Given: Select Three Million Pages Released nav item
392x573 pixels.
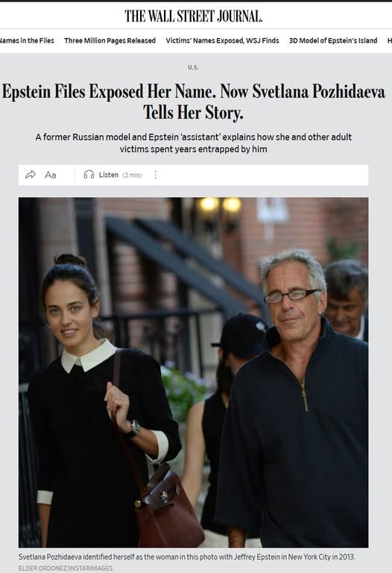Looking at the screenshot, I should pyautogui.click(x=110, y=40).
